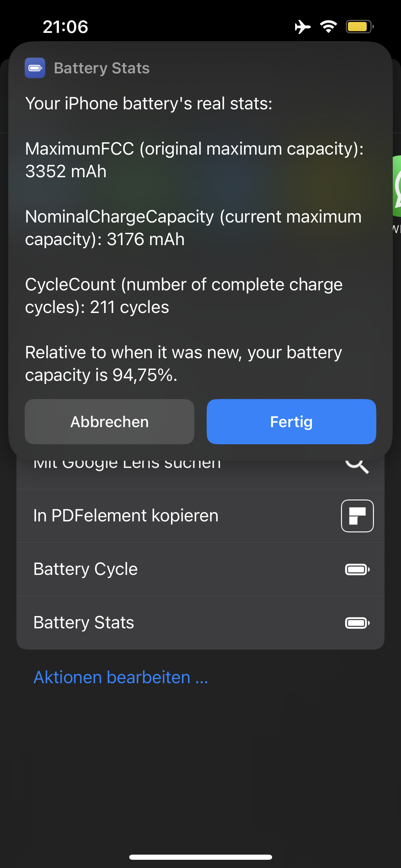Open Aktionen bearbeiten link

[x=121, y=677]
